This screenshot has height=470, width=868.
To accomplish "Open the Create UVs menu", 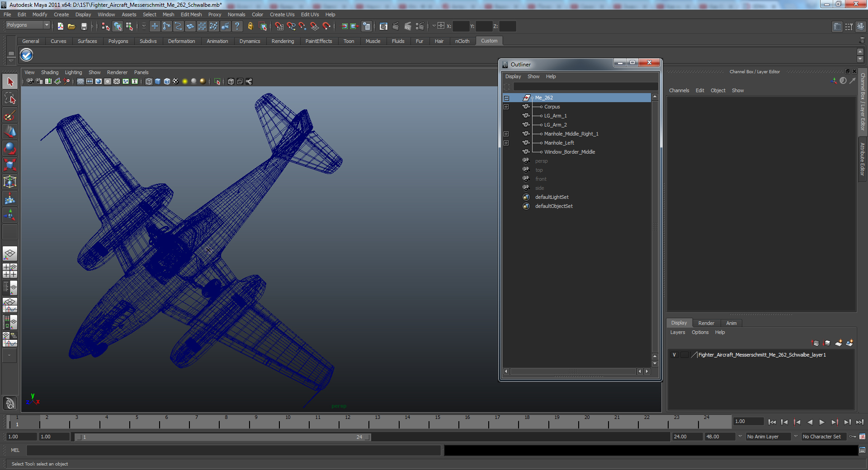I will pyautogui.click(x=282, y=14).
